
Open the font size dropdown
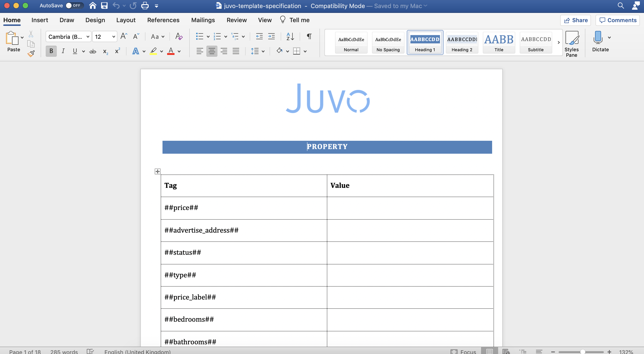[x=113, y=37]
